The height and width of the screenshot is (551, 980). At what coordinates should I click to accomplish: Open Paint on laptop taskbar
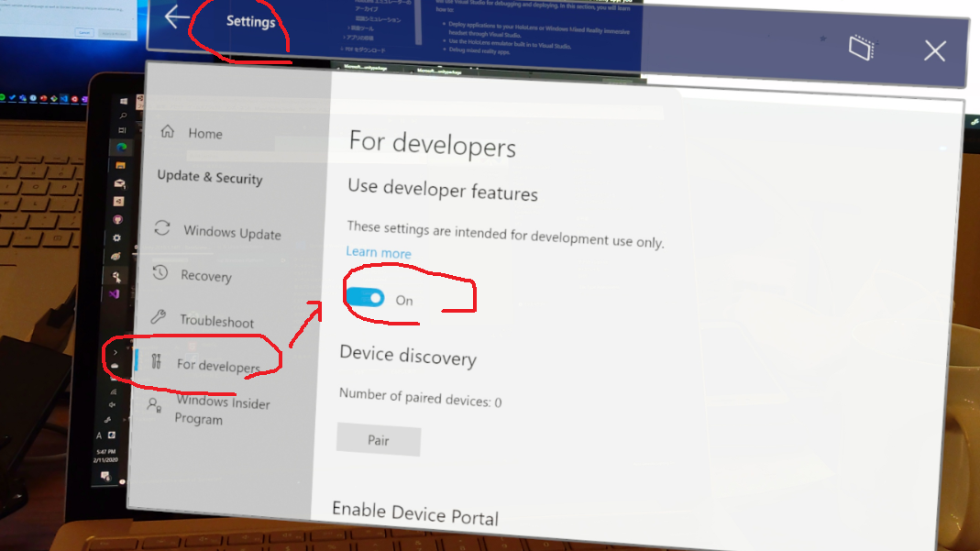point(116,256)
